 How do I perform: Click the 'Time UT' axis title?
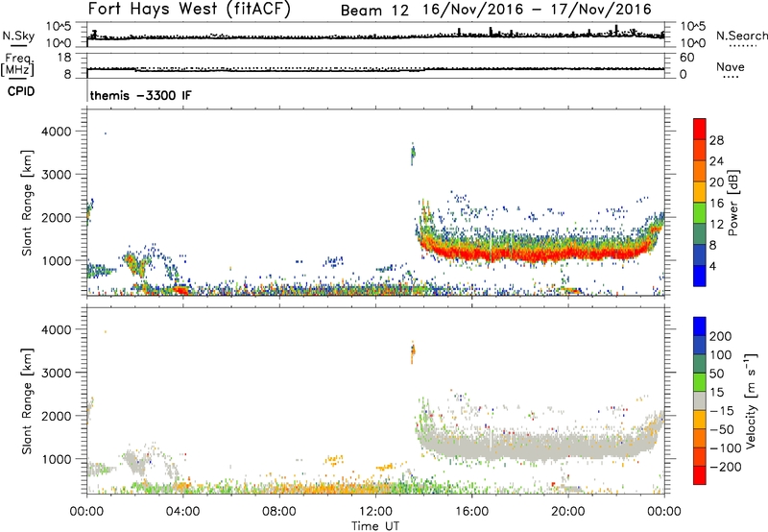(375, 526)
